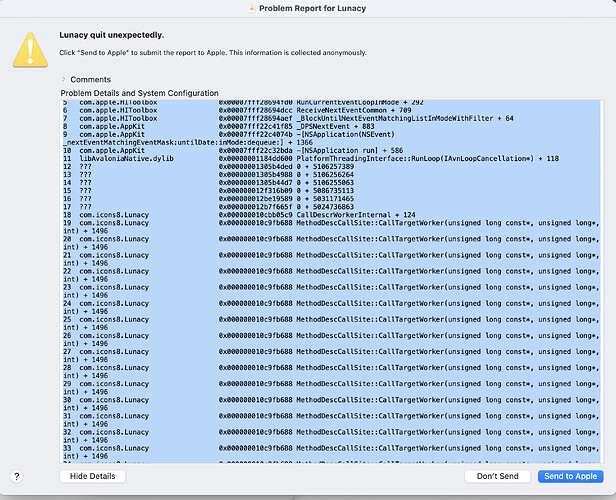Select line 16 with address 0x000000012be19589
The height and width of the screenshot is (500, 616).
[209, 199]
